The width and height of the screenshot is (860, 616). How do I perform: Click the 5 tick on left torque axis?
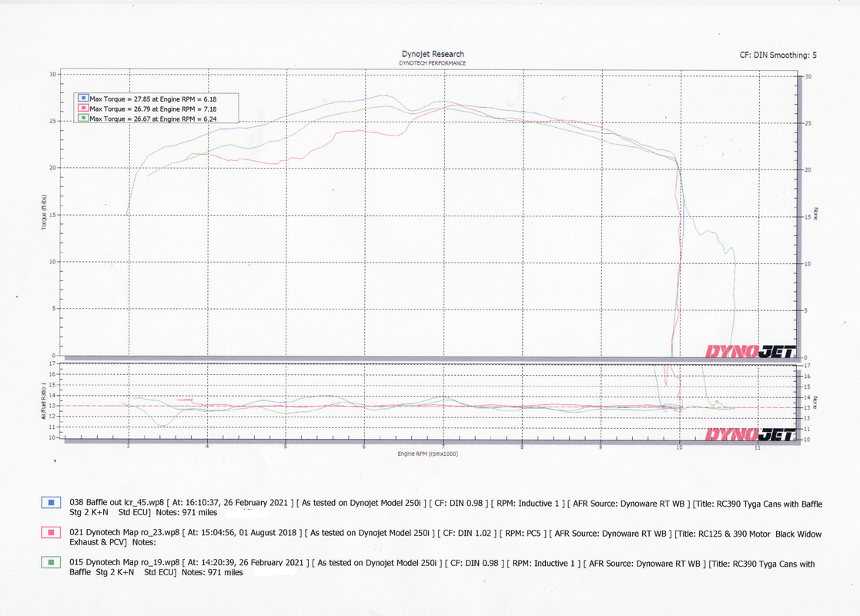pyautogui.click(x=54, y=308)
